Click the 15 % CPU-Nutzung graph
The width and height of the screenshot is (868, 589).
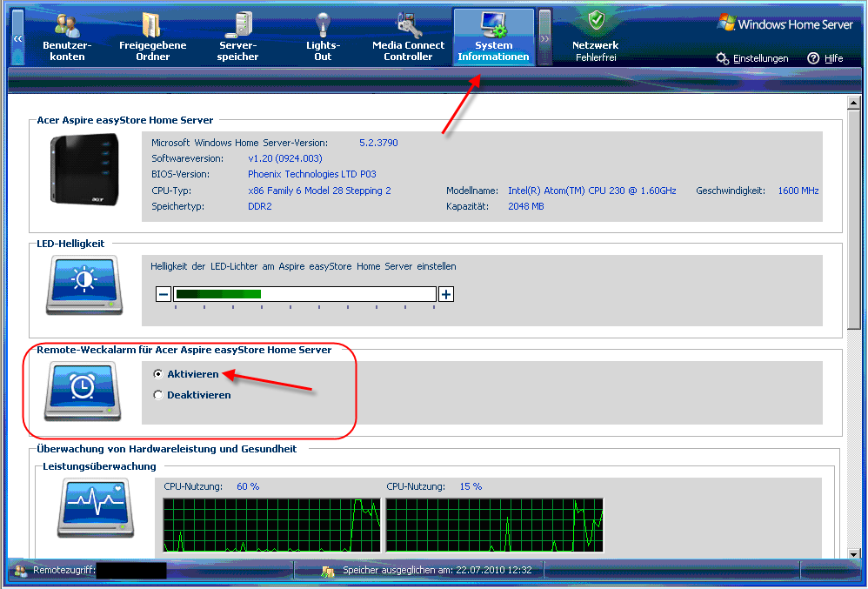point(494,525)
